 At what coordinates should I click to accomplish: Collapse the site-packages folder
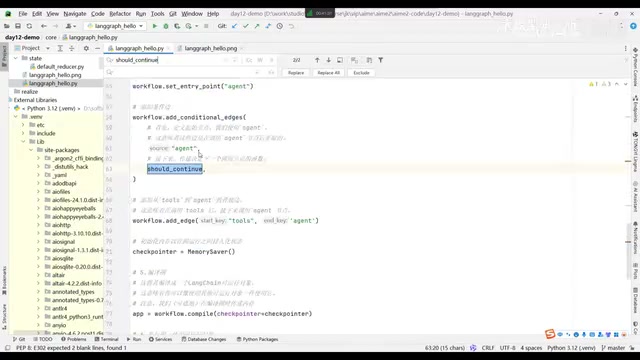[x=31, y=150]
